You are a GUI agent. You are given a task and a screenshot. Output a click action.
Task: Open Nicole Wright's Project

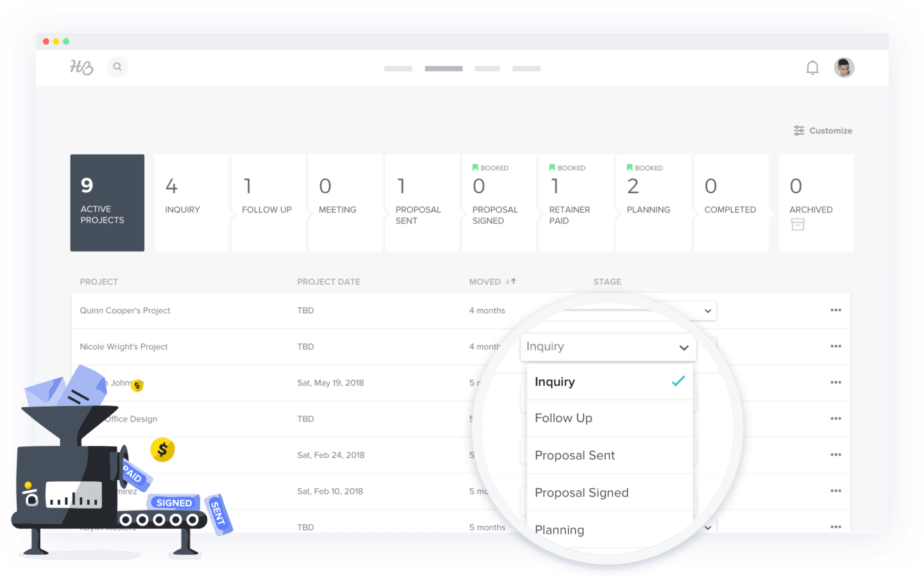click(x=124, y=346)
